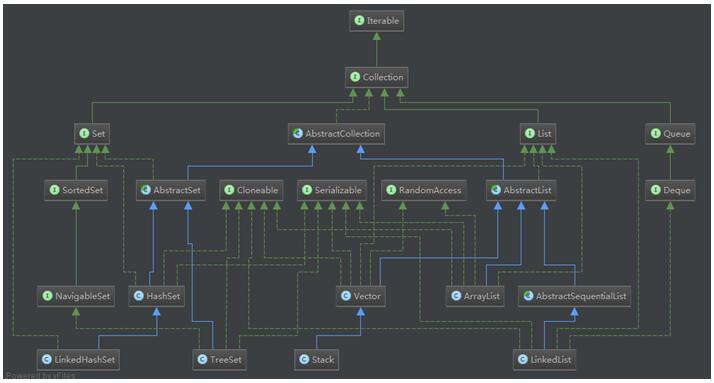
Task: Select the Set label text
Action: (98, 133)
